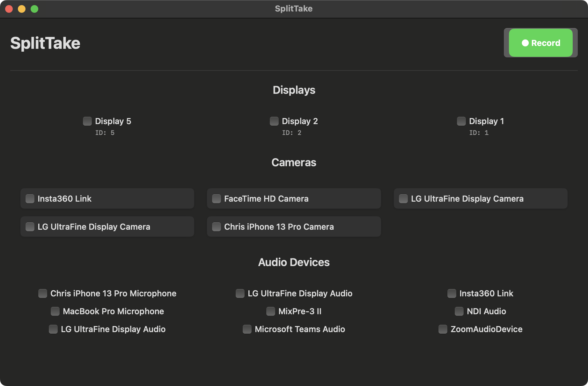The width and height of the screenshot is (588, 386).
Task: Check LG UltraFine Display Camera below Insta360 Link
Action: pyautogui.click(x=30, y=227)
